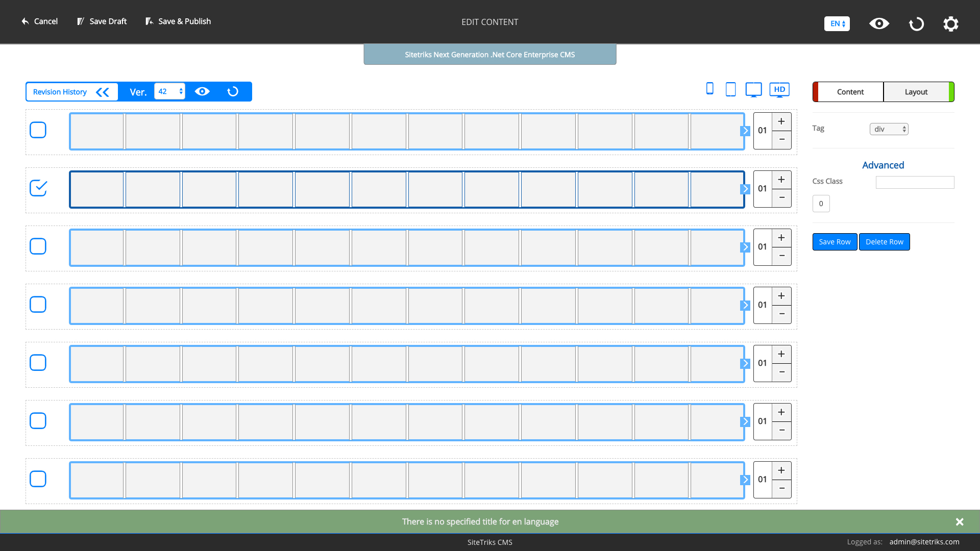Select the desktop monitor preview icon
The width and height of the screenshot is (980, 551).
click(x=753, y=89)
